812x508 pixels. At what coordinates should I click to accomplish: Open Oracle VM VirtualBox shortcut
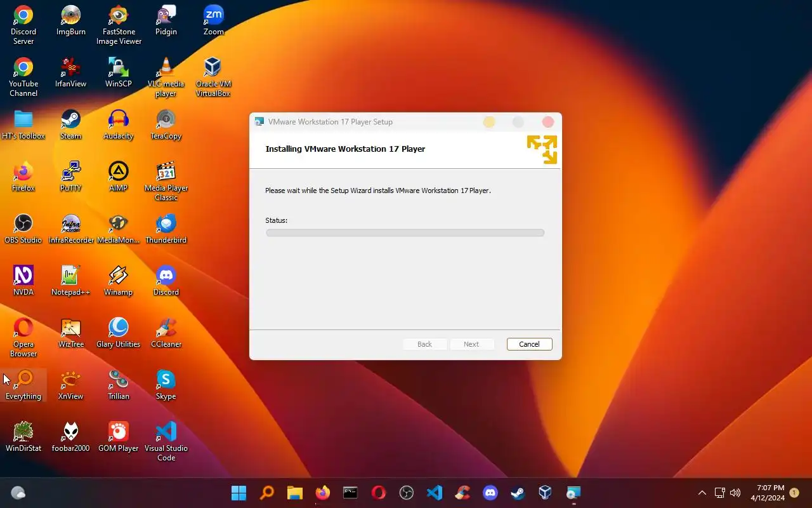click(213, 77)
